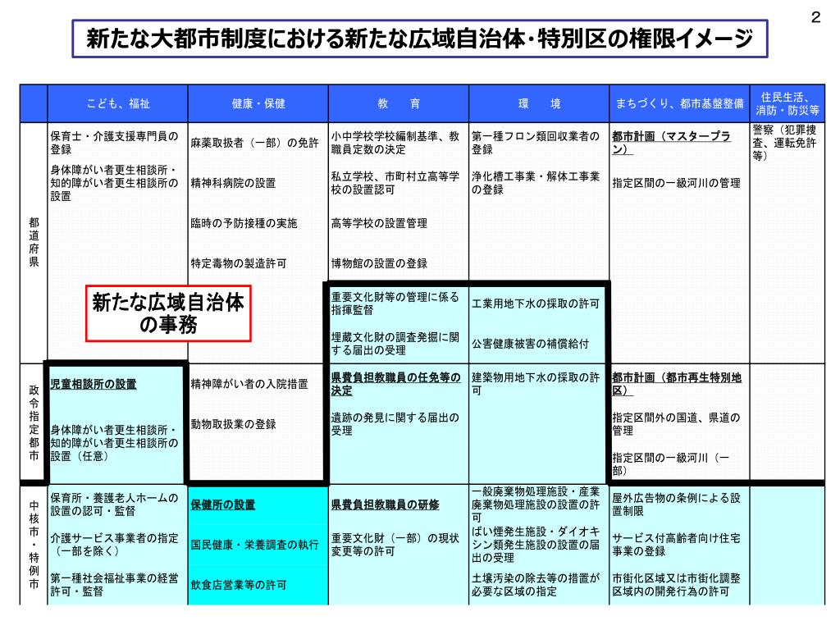Click underlined 都市計画（都市再生特別地区） text
This screenshot has width=840, height=630.
tap(677, 384)
